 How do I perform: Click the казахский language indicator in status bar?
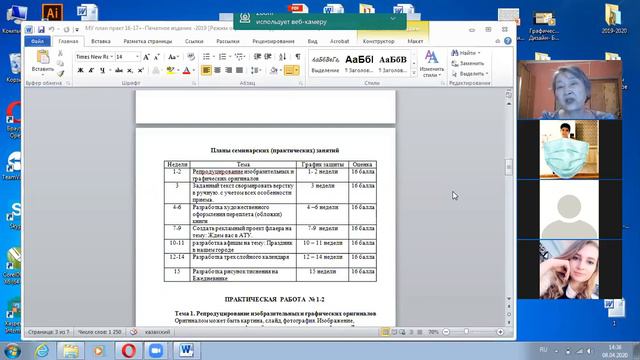tap(158, 332)
